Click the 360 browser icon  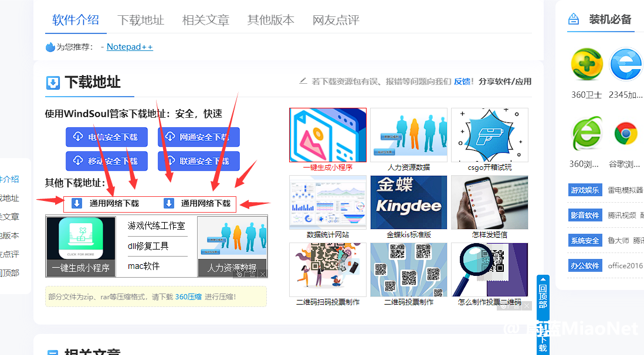pos(587,134)
